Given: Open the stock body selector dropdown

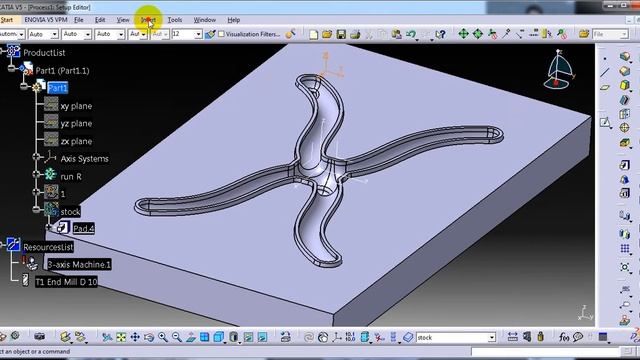Looking at the screenshot, I should 492,338.
